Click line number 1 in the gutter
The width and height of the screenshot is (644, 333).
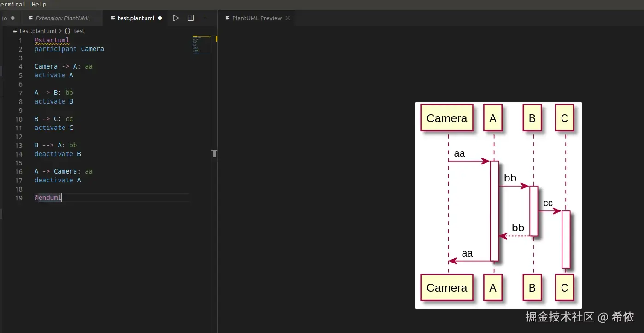(x=20, y=41)
